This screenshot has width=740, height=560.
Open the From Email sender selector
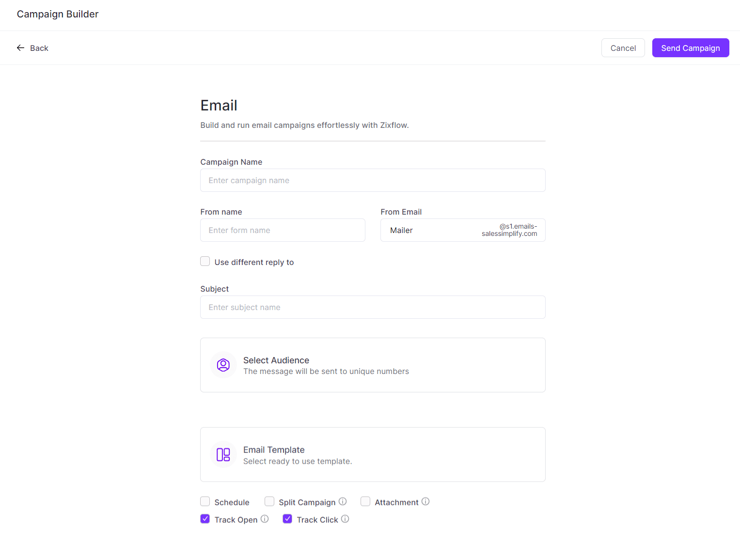(462, 230)
